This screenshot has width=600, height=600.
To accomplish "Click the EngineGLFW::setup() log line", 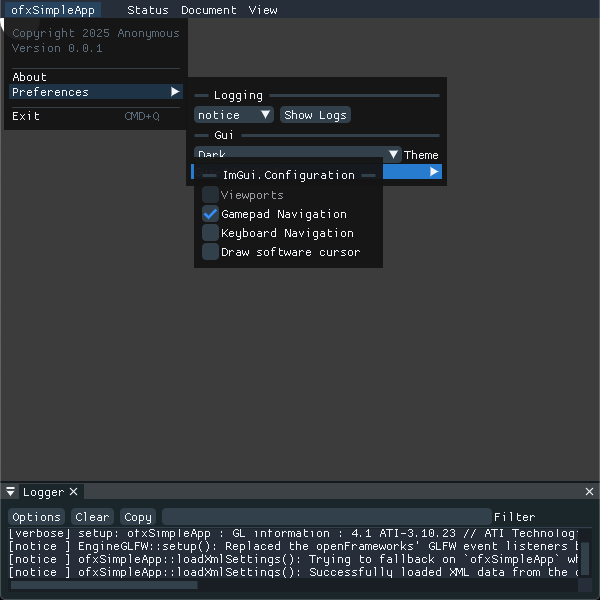I will point(293,546).
